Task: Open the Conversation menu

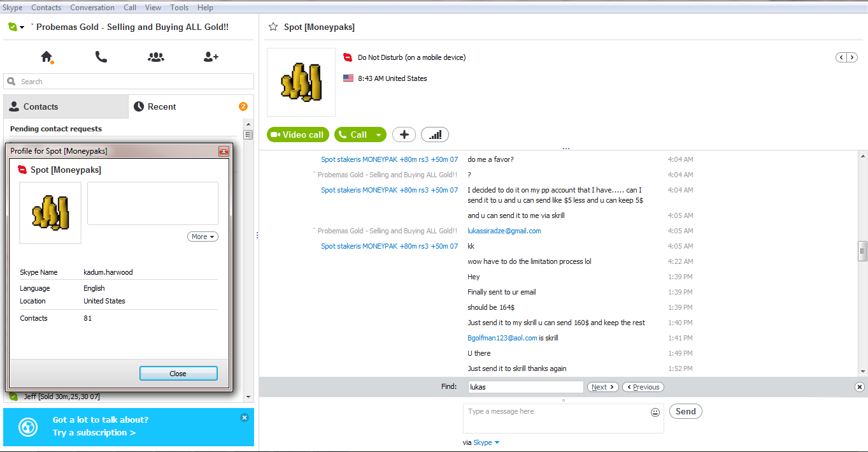Action: [x=92, y=8]
